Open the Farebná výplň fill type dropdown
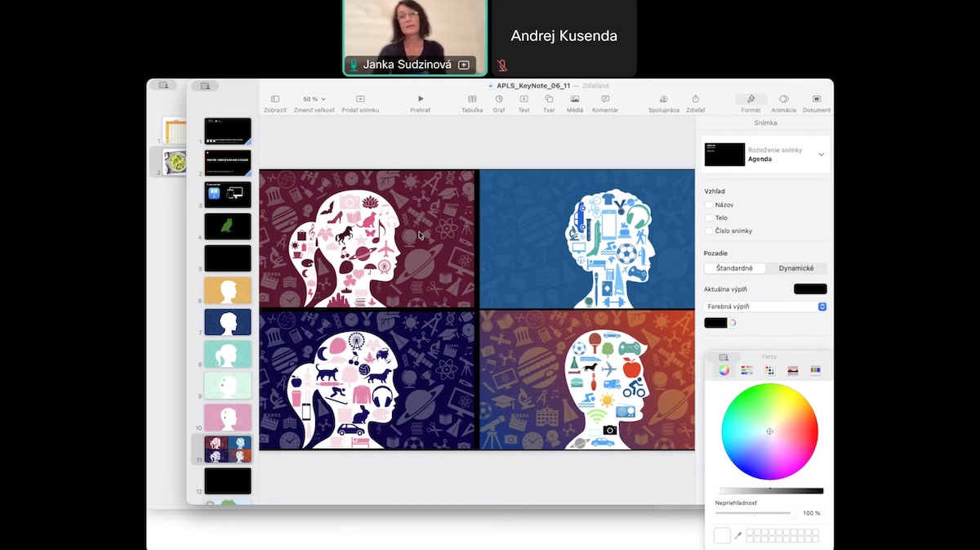 pyautogui.click(x=765, y=306)
